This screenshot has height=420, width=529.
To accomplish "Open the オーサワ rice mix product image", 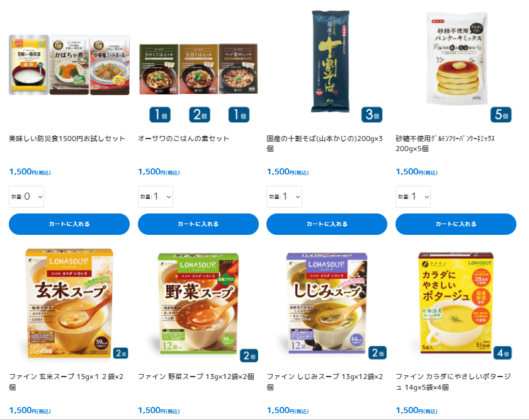I will tap(198, 69).
